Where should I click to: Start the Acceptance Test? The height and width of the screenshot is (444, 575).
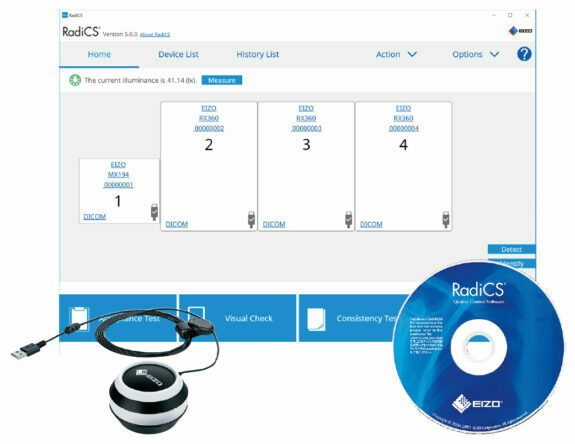118,318
